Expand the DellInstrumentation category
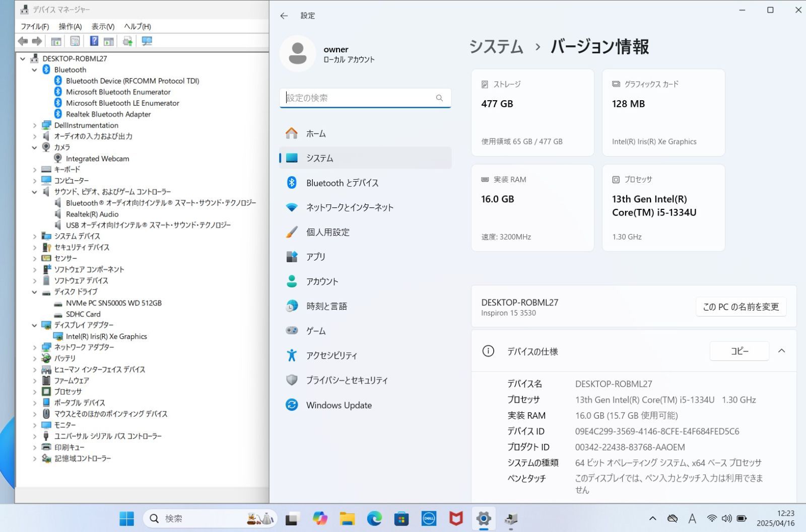 34,125
